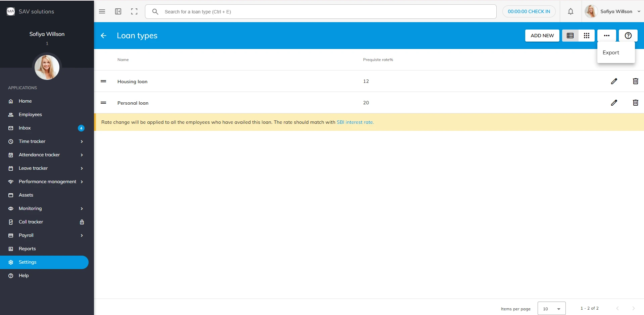Open the SBI interest rate link
The height and width of the screenshot is (315, 644).
pyautogui.click(x=355, y=122)
